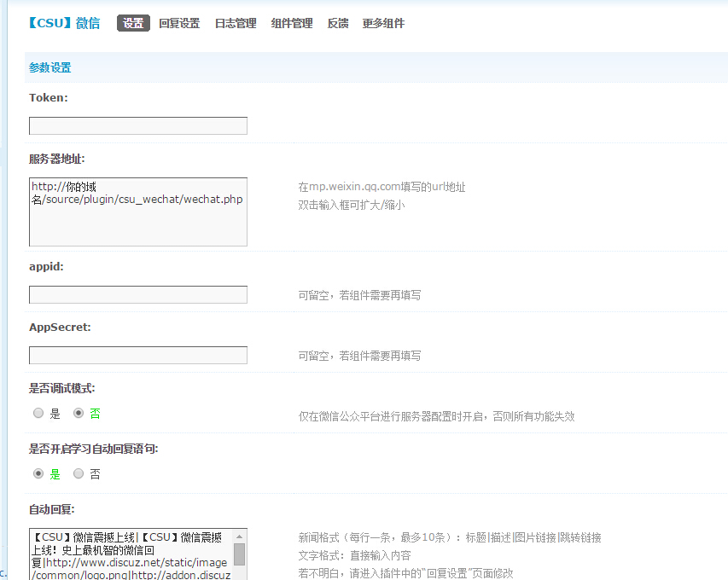Click the 双击输入框可扩大/缩小 hint text

pos(352,205)
